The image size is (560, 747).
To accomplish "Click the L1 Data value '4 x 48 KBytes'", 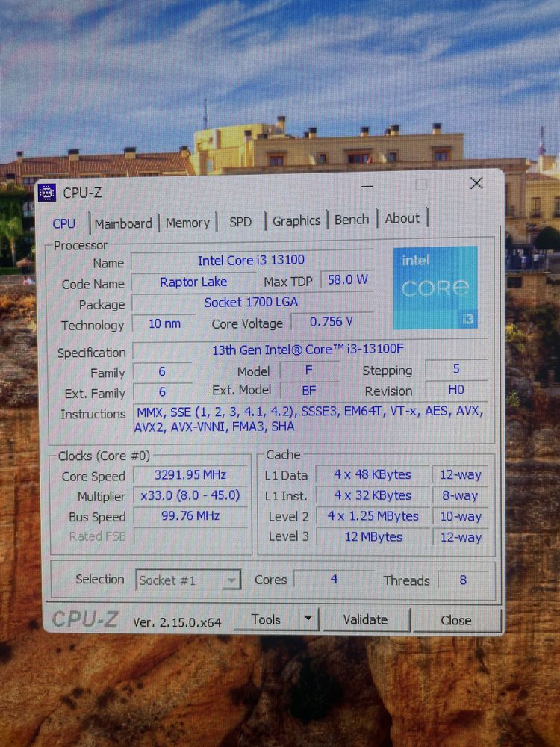I will tap(373, 475).
